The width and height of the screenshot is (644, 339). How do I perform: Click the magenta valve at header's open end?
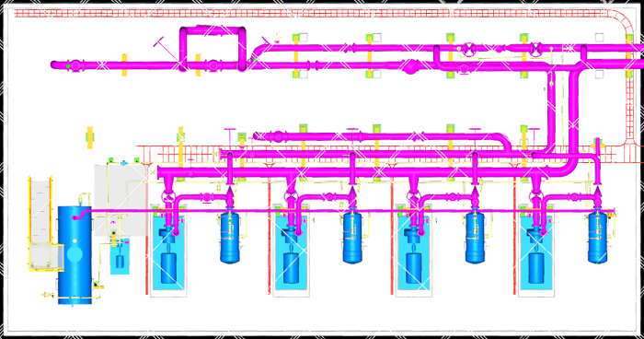(x=75, y=65)
